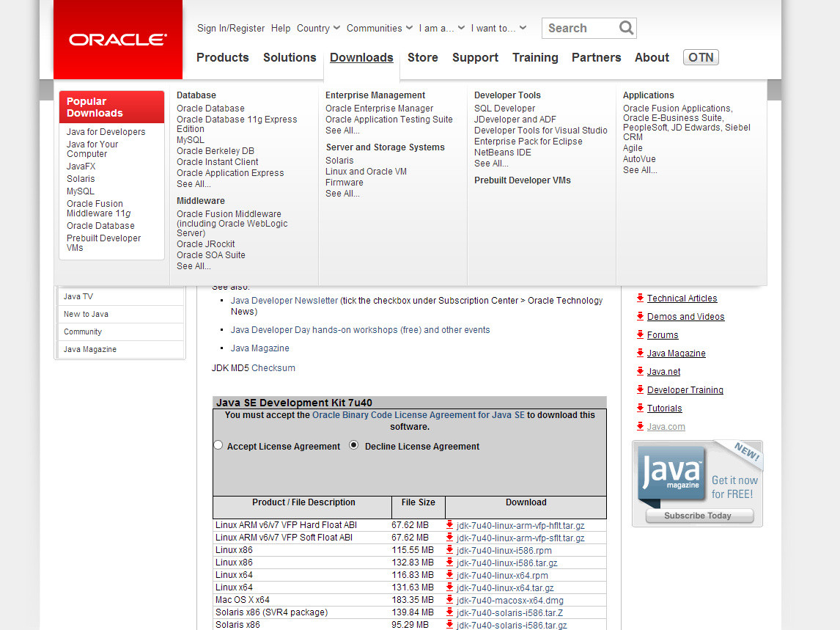Open the Products menu
Screen dimensions: 840x630
(x=222, y=57)
